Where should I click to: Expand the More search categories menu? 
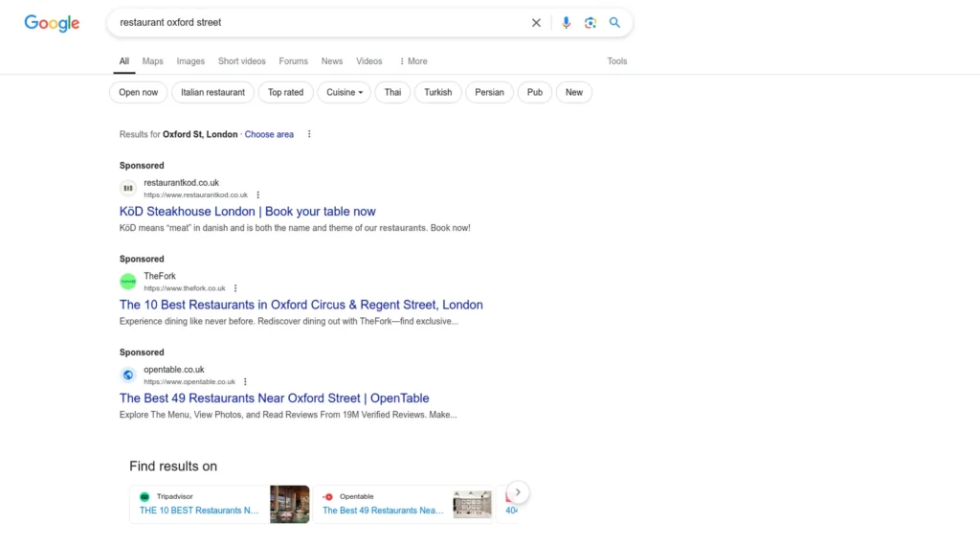[x=412, y=61]
